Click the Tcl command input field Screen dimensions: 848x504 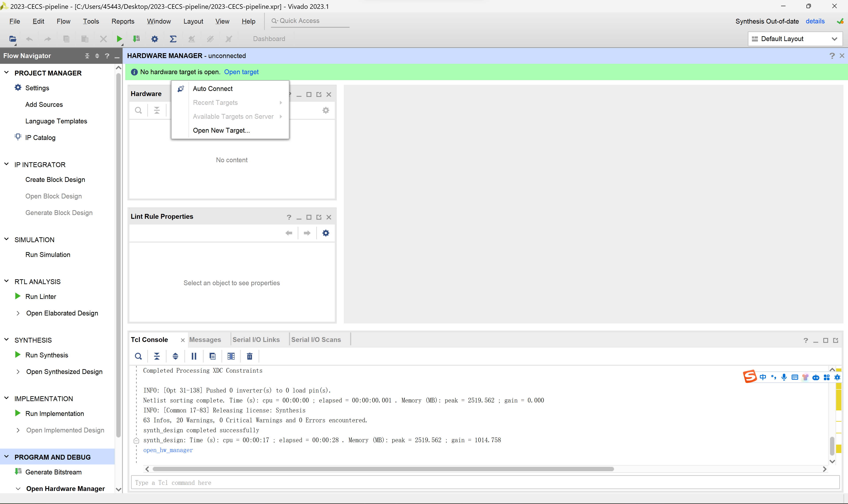[x=485, y=482]
